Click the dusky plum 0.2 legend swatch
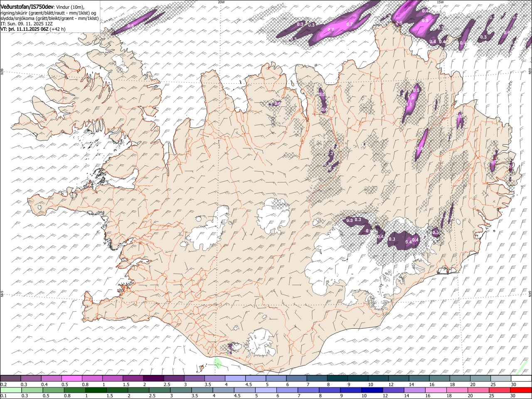532x399 pixels. click(10, 379)
